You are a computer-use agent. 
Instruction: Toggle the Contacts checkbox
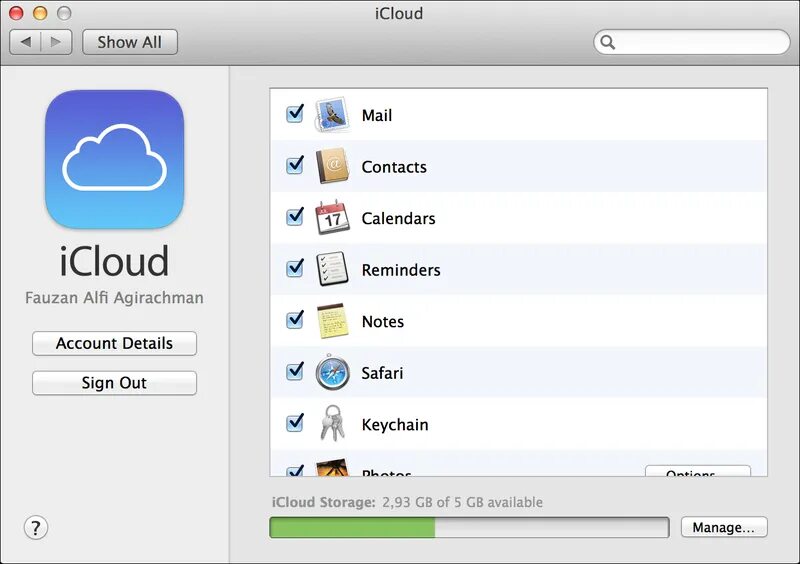coord(295,165)
